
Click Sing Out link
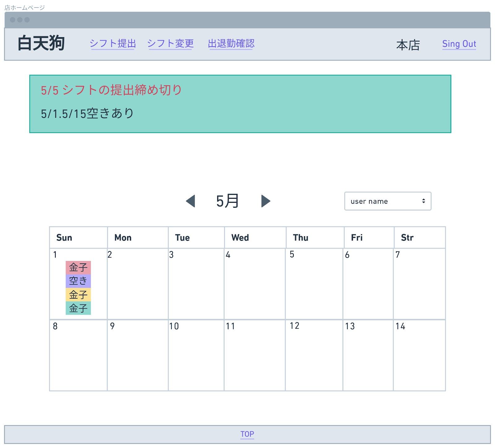coord(459,44)
